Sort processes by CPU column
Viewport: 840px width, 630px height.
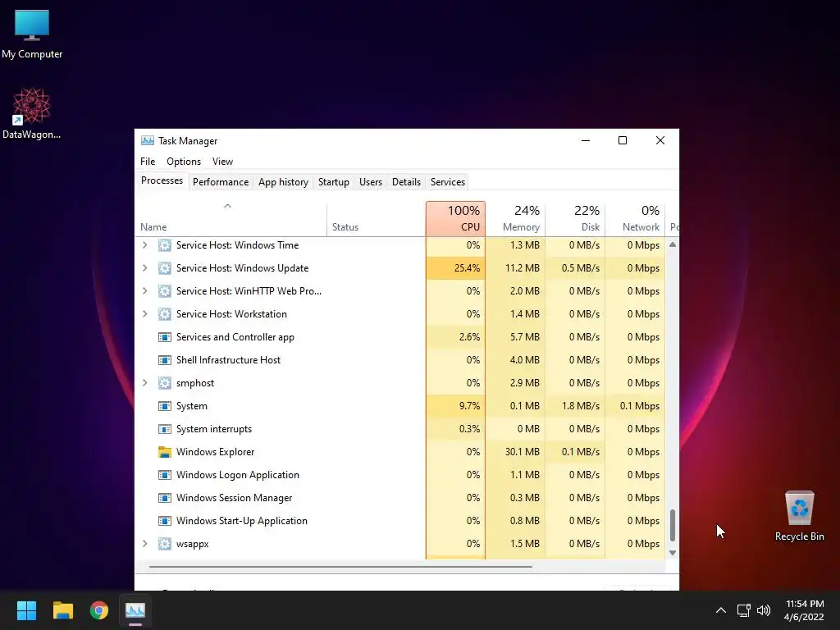[x=456, y=218]
